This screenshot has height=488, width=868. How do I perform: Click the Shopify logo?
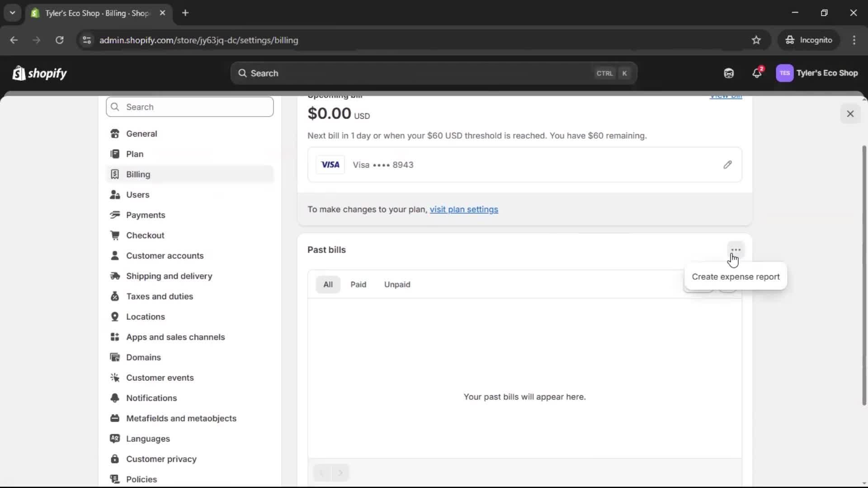tap(39, 73)
